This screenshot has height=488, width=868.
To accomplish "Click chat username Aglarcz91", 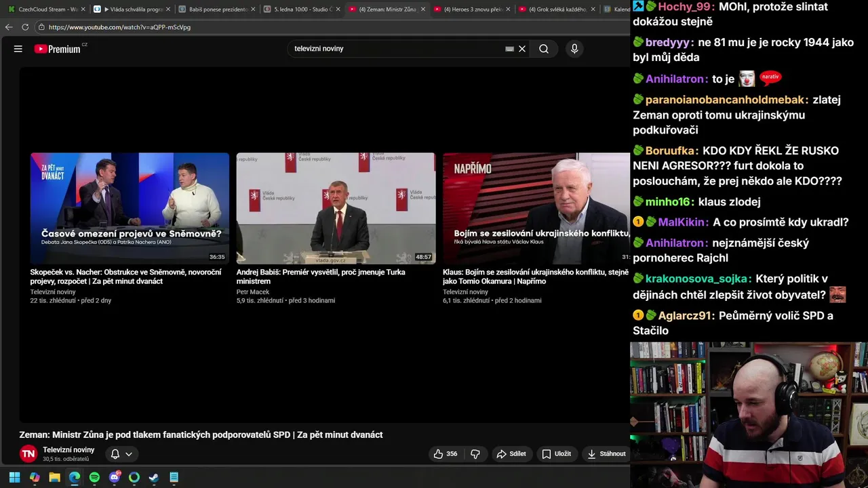I will coord(685,316).
